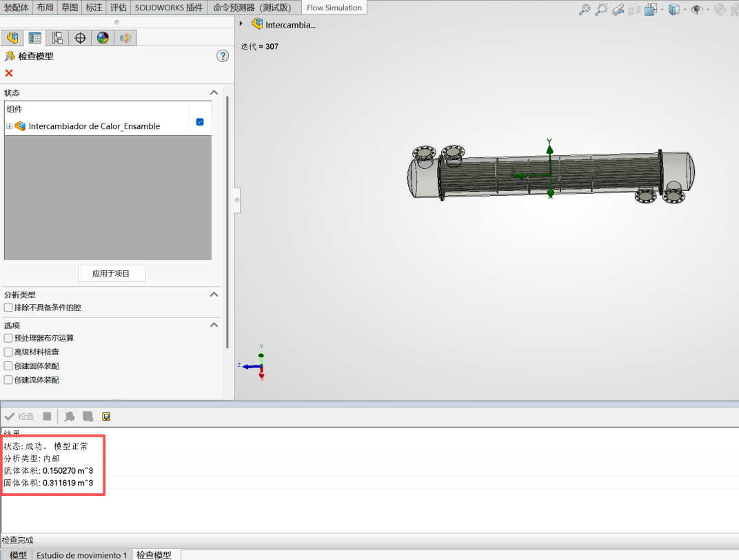Open View Orientation dropdown arrow

pyautogui.click(x=662, y=10)
